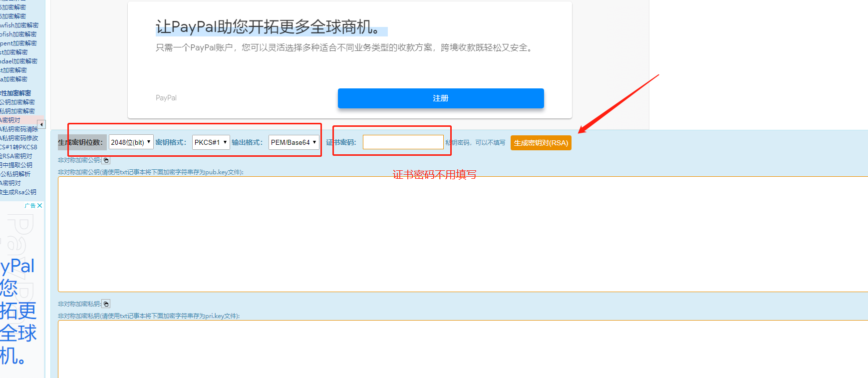The width and height of the screenshot is (868, 378).
Task: Click the blue 注册 button in the PayPal ad
Action: pyautogui.click(x=441, y=98)
